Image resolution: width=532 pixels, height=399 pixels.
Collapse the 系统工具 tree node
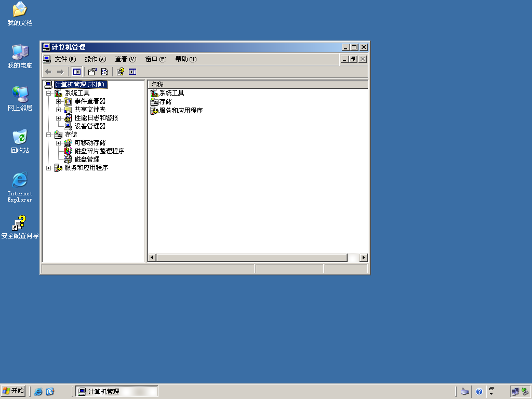click(48, 93)
